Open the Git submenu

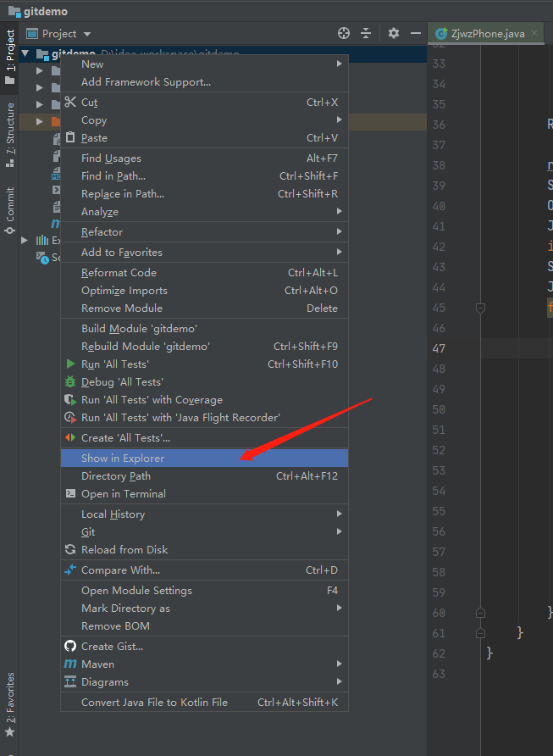pyautogui.click(x=204, y=531)
